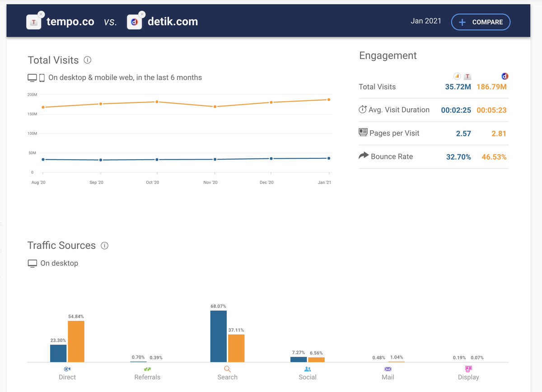Click the mobile phone icon under Total Visits

coord(42,78)
